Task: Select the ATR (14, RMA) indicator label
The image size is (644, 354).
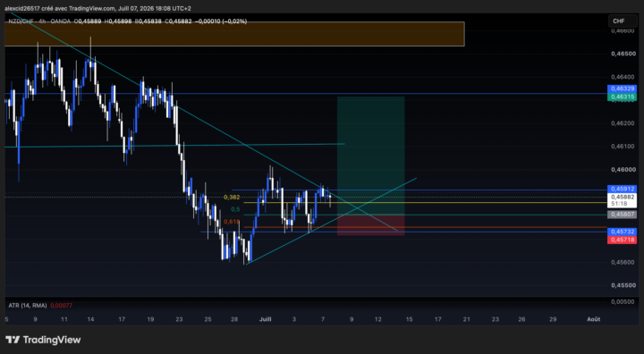Action: coord(28,306)
